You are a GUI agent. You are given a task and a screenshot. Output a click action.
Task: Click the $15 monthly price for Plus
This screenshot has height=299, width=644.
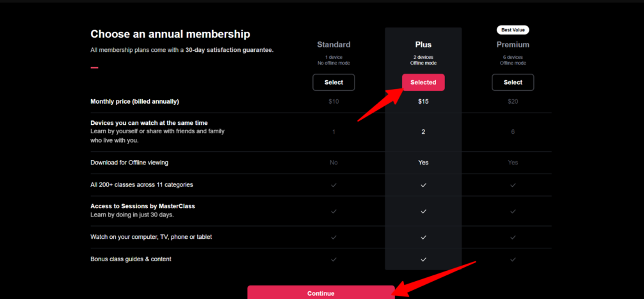pyautogui.click(x=423, y=102)
